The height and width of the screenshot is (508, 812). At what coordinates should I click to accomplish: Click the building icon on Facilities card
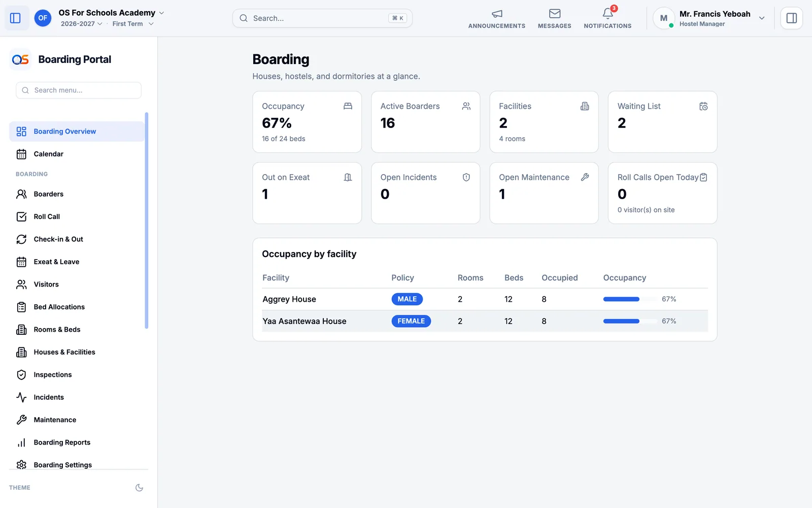coord(585,106)
